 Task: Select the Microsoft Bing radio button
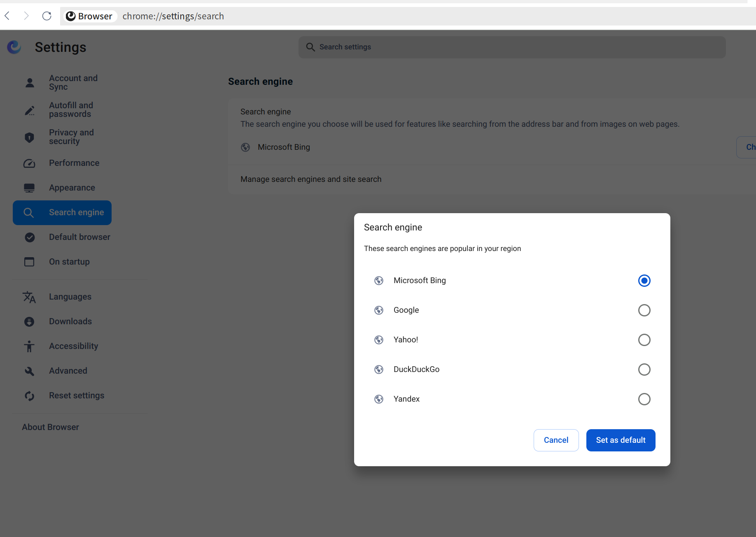[x=644, y=281]
